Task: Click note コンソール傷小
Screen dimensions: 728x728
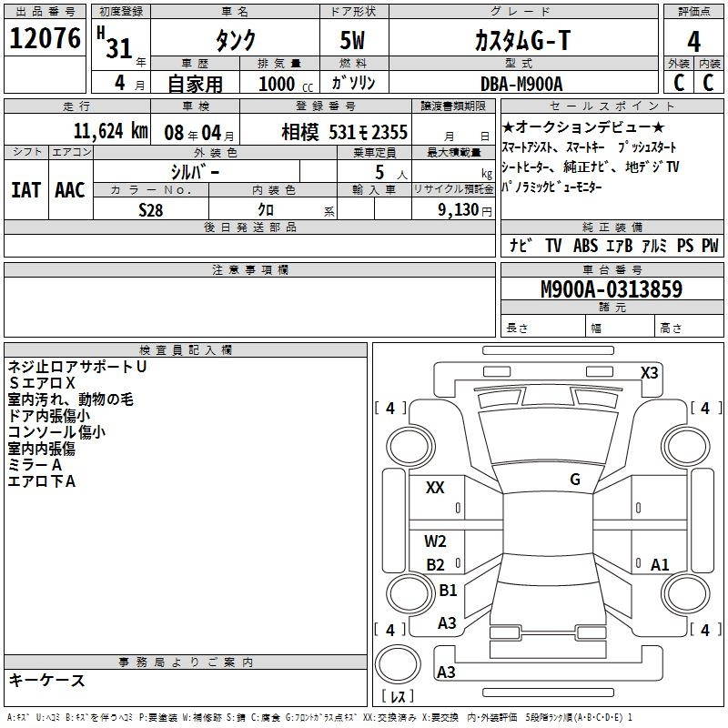Action: click(56, 431)
